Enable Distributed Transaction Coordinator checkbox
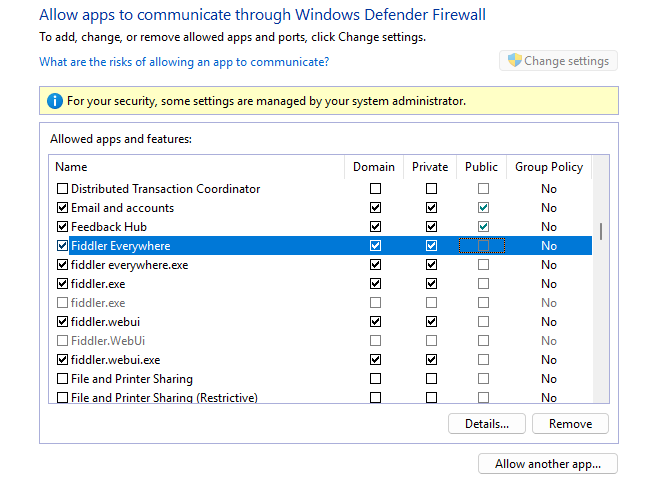This screenshot has width=647, height=502. (x=62, y=189)
